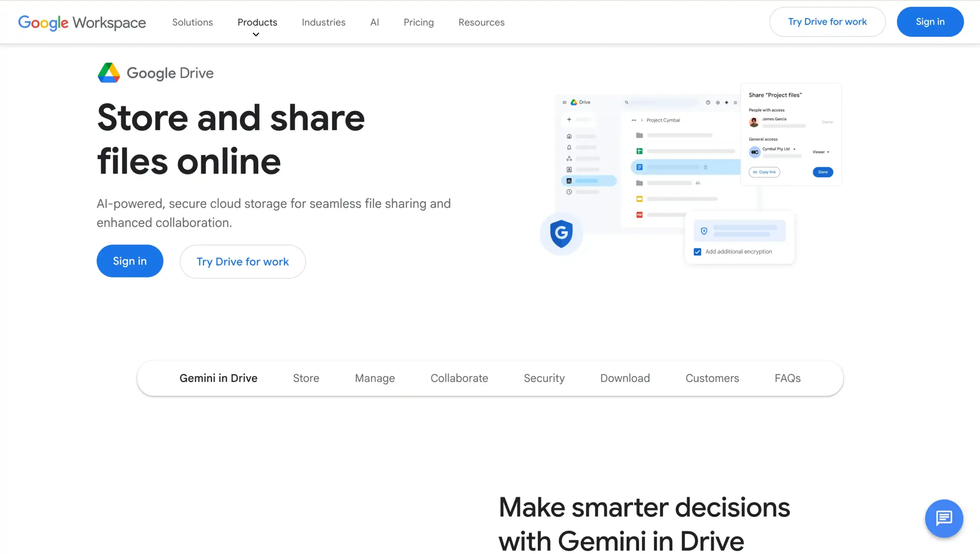980x554 pixels.
Task: Click the settings gear in Drive toolbar
Action: (718, 103)
